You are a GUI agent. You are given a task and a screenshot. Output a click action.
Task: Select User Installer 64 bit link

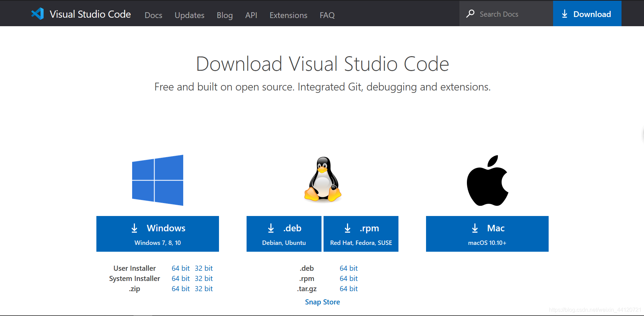[x=180, y=268]
